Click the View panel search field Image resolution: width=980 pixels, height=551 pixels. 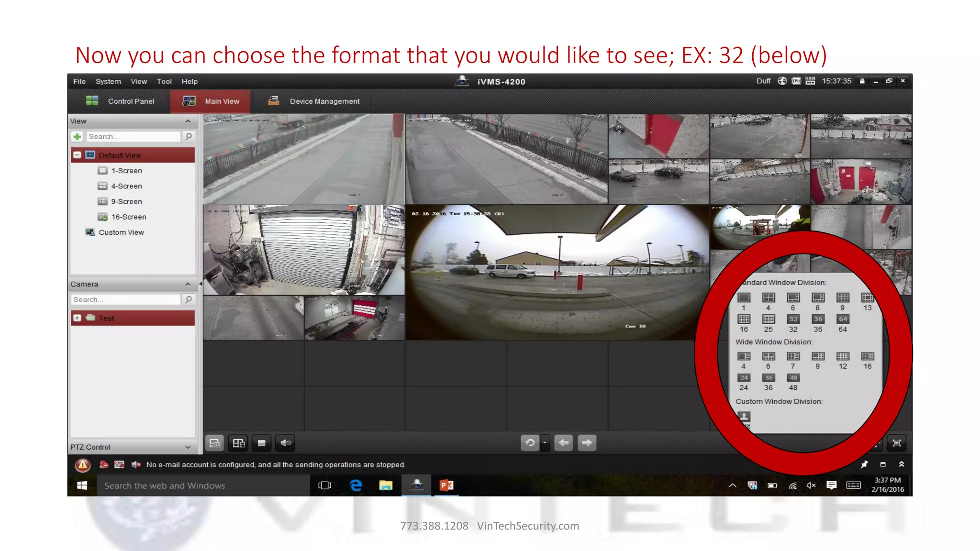pyautogui.click(x=134, y=137)
